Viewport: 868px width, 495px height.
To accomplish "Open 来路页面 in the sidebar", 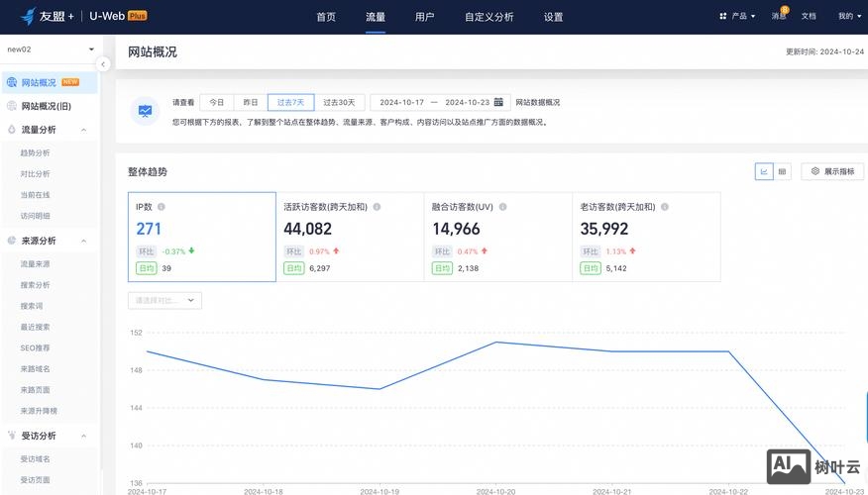I will 35,390.
